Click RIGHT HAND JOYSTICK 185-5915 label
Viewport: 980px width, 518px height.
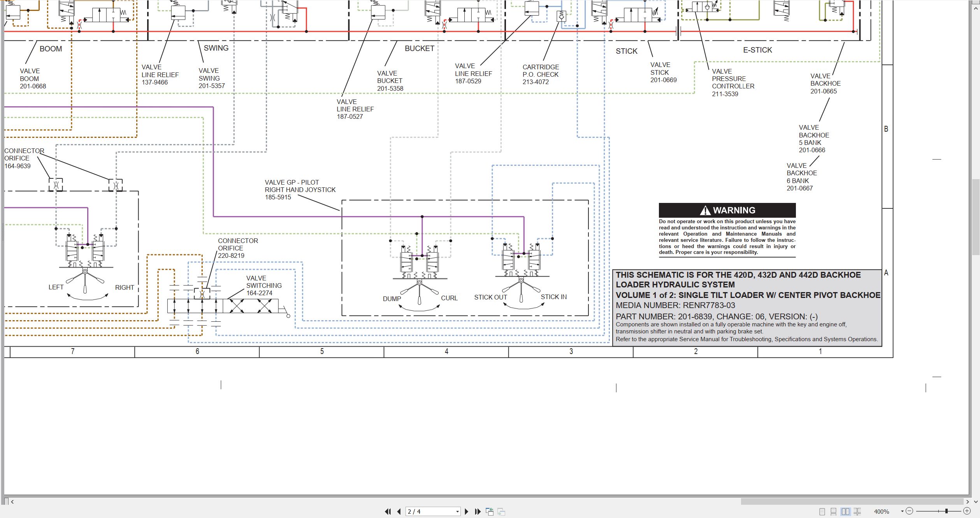click(300, 190)
